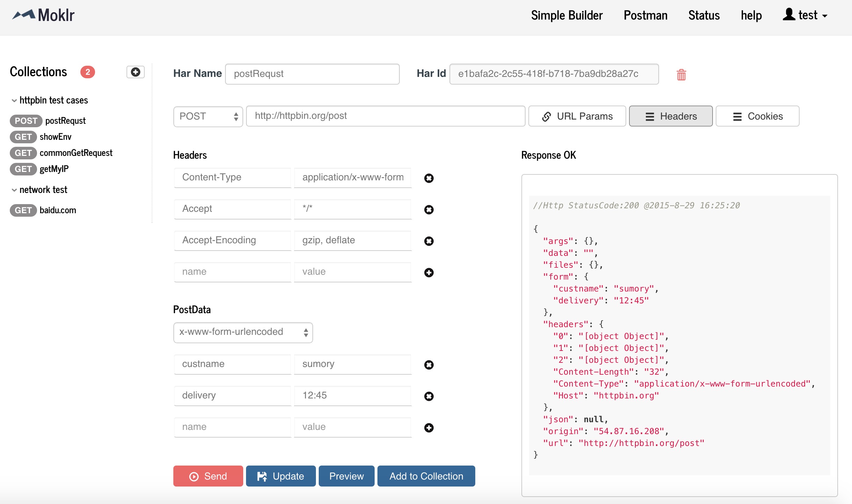The height and width of the screenshot is (504, 852).
Task: Toggle the Headers panel button
Action: tap(671, 116)
